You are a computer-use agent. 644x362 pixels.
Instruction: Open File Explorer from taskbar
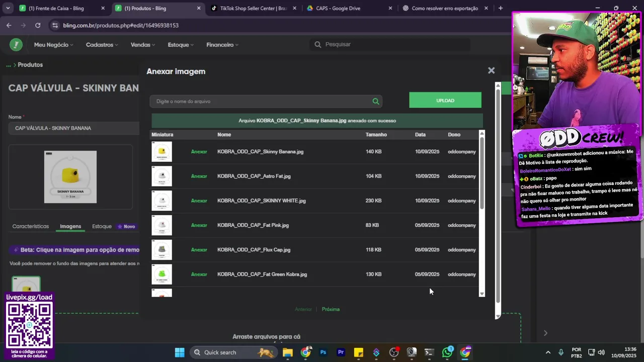pyautogui.click(x=288, y=352)
